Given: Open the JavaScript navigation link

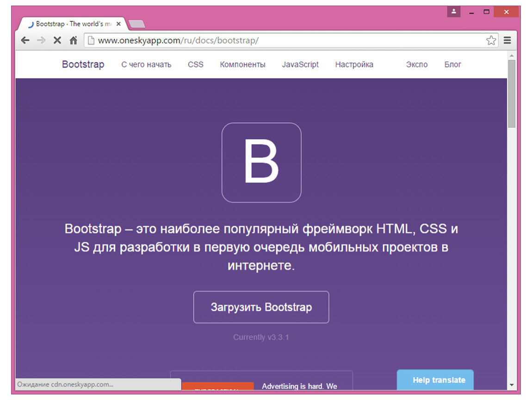Looking at the screenshot, I should (300, 65).
